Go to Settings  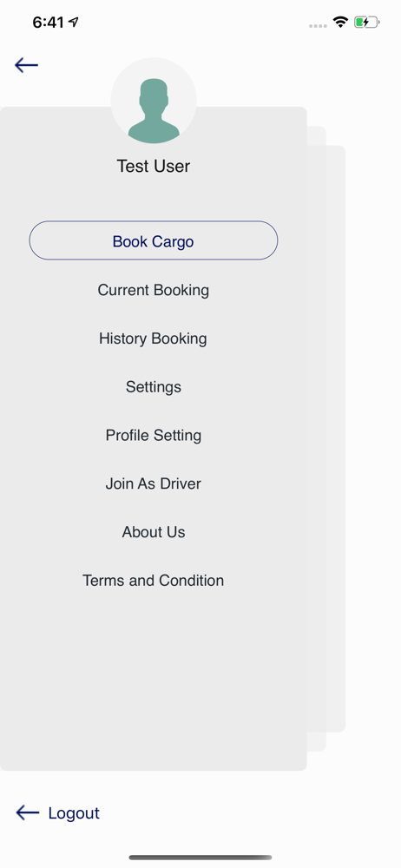(x=154, y=386)
